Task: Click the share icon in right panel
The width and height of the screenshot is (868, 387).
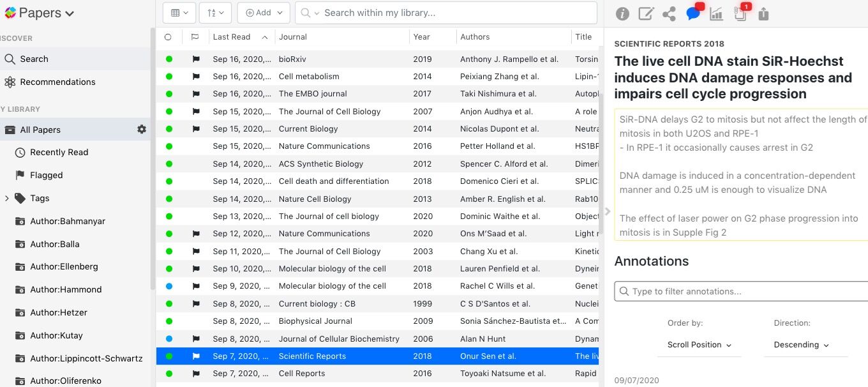Action: click(x=669, y=13)
